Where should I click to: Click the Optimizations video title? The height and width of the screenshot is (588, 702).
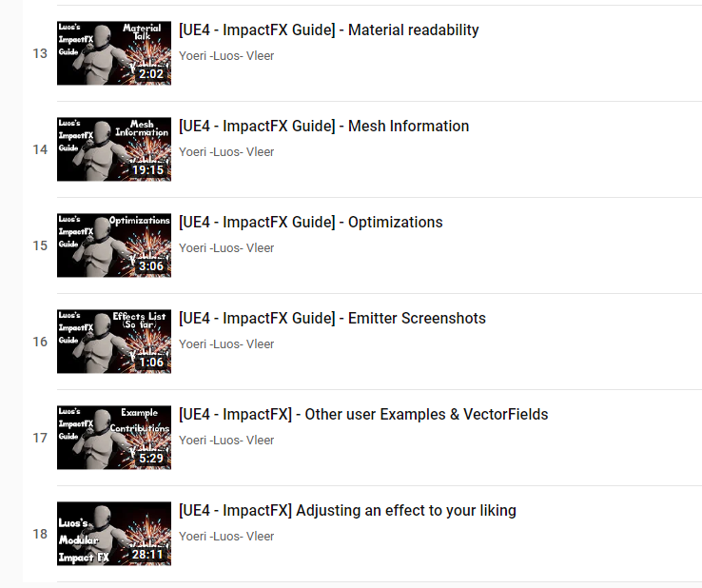click(311, 222)
